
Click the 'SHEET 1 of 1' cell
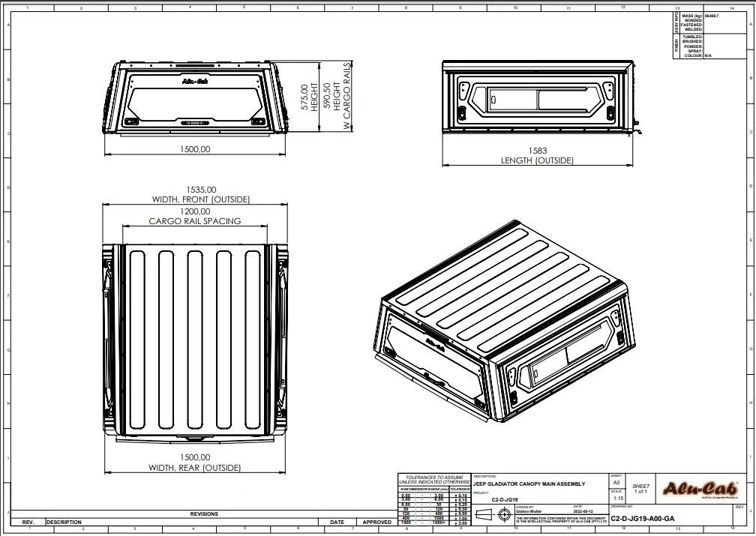click(640, 489)
